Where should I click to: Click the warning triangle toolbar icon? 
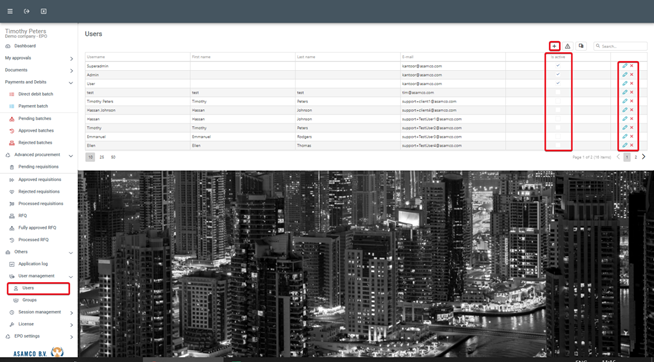[x=567, y=46]
